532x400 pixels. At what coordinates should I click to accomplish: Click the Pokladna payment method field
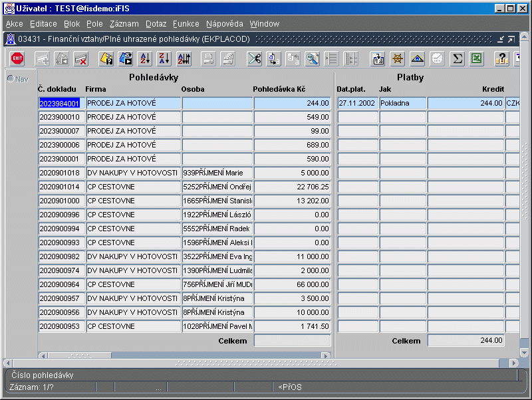coord(403,103)
